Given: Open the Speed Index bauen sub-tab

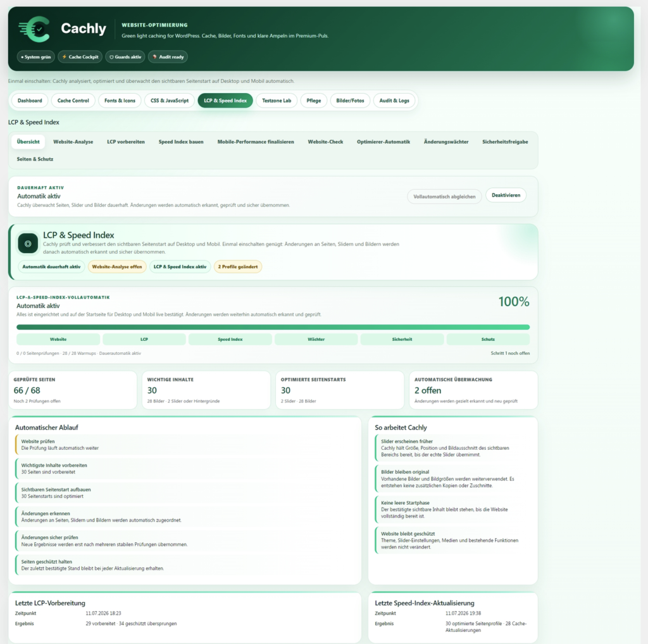Looking at the screenshot, I should (181, 142).
